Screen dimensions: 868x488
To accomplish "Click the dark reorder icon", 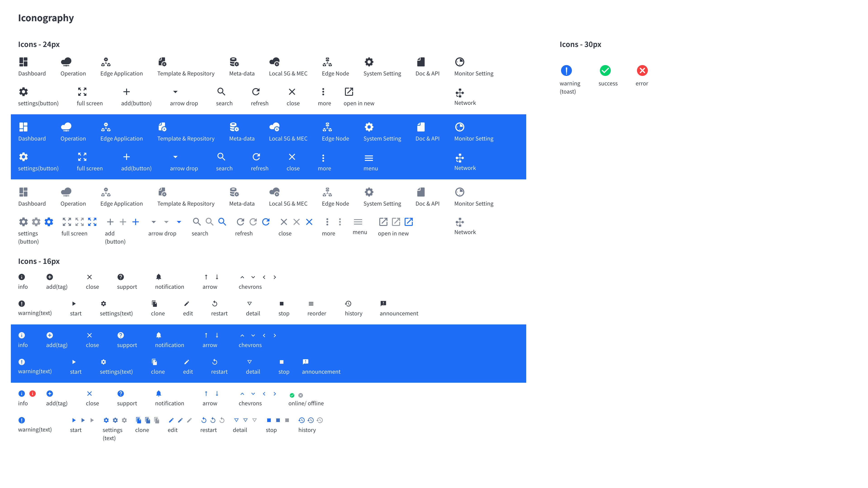I will pos(311,304).
